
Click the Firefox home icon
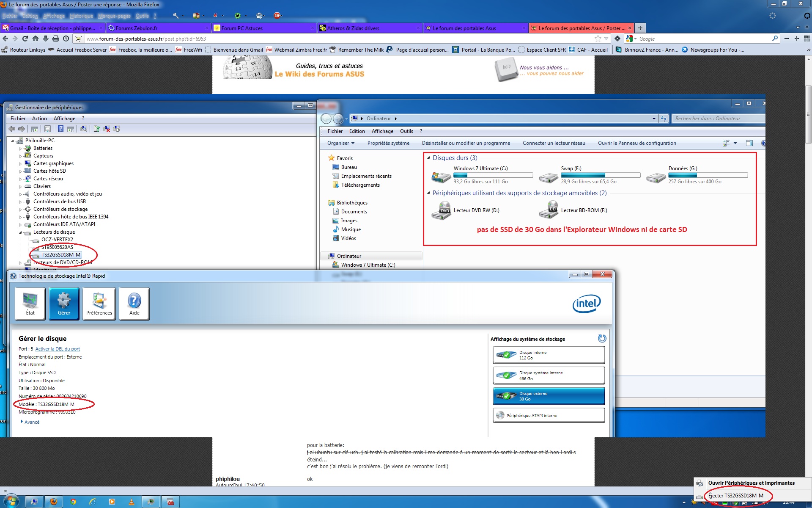click(36, 39)
